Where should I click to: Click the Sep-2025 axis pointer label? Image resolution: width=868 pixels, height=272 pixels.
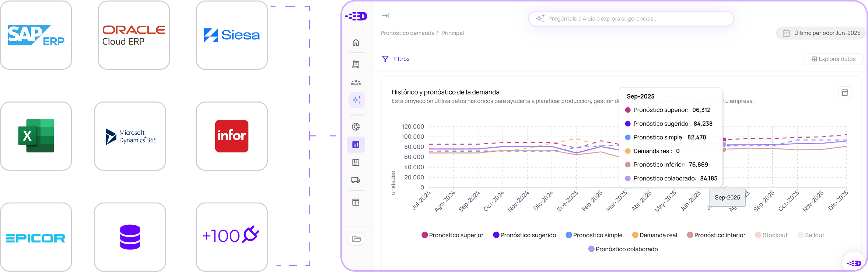[727, 197]
